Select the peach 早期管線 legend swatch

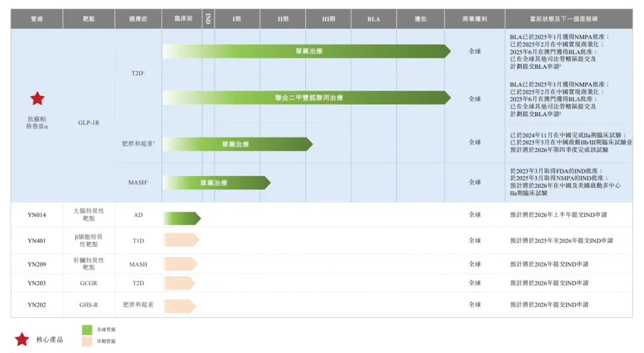point(87,342)
